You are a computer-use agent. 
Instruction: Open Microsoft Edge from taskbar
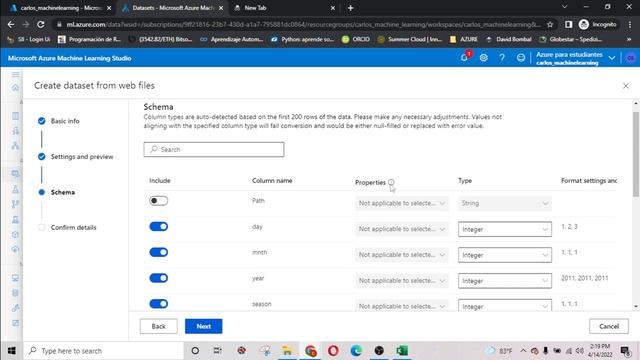(356, 351)
